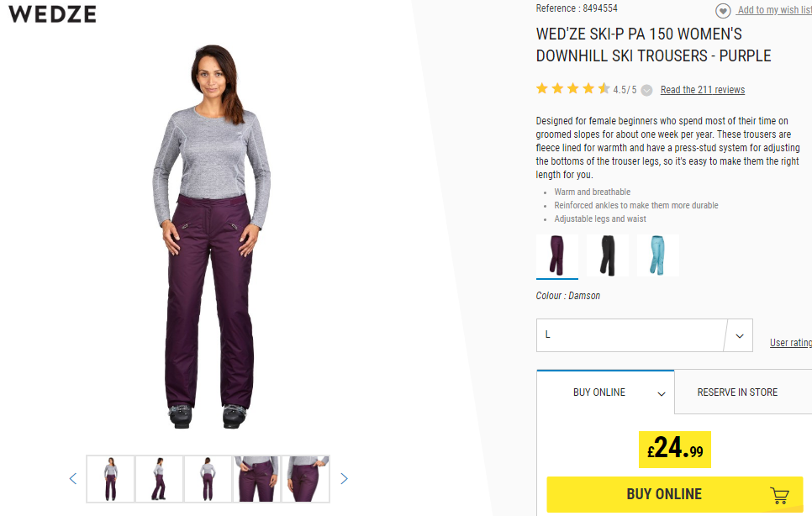Click Add to my wish list link
The height and width of the screenshot is (516, 812).
pyautogui.click(x=775, y=10)
